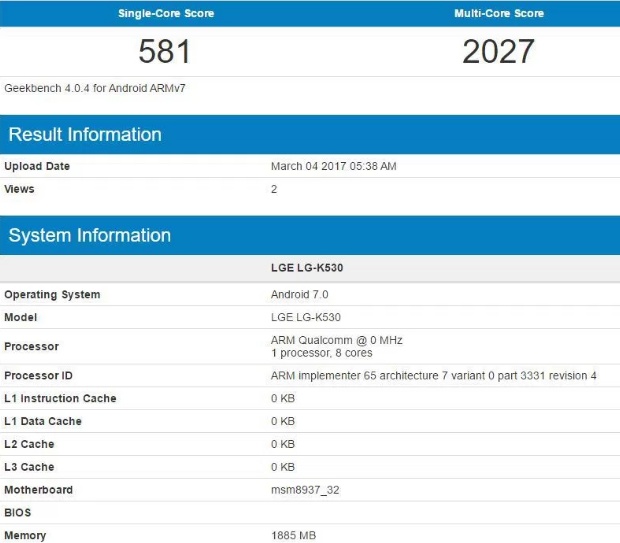Click the L3 Cache row label
Viewport: 620px width, 543px height.
coord(29,467)
